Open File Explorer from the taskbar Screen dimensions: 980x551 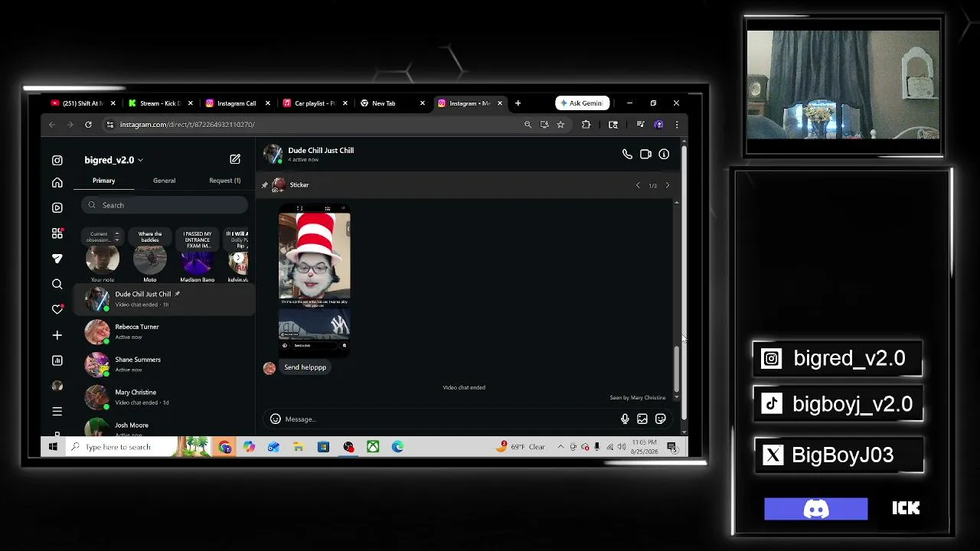tap(299, 447)
